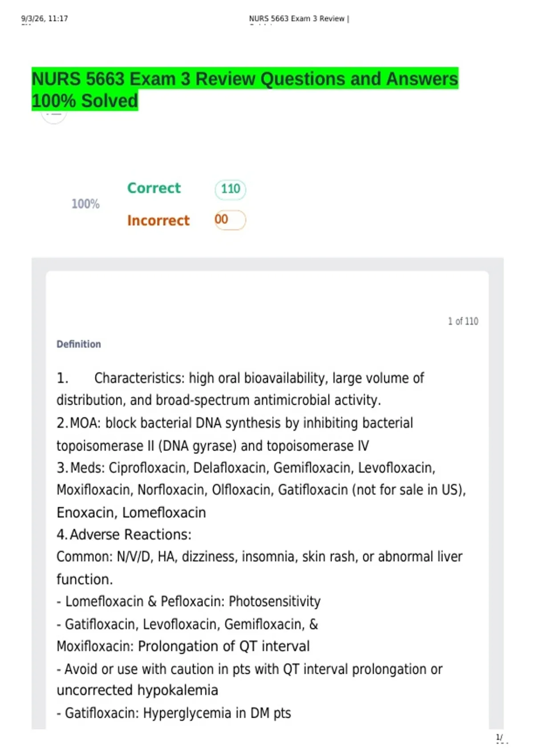Click the 'Gatifloxacin: Hyperglycemia in DM pts' line
Image resolution: width=534 pixels, height=756 pixels.
[174, 713]
